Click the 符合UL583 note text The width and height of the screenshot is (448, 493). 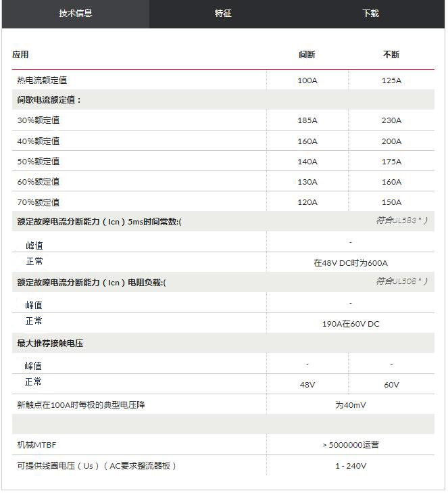(x=401, y=220)
